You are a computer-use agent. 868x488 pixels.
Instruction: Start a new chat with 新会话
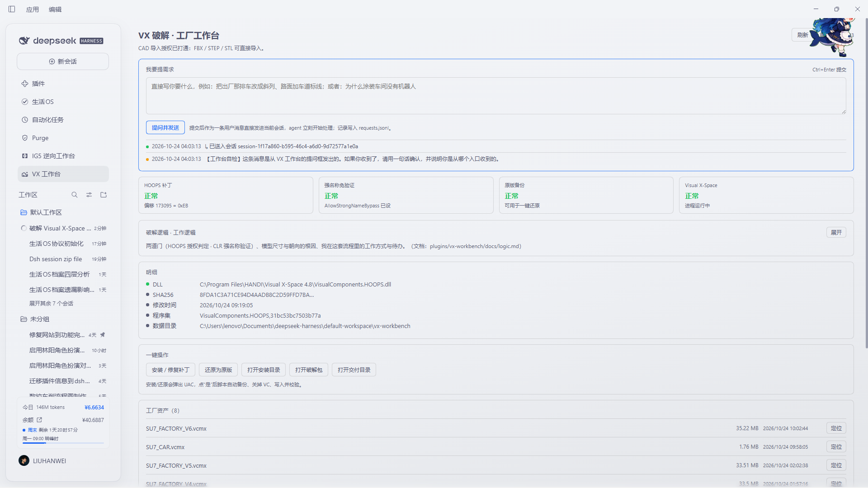click(63, 61)
